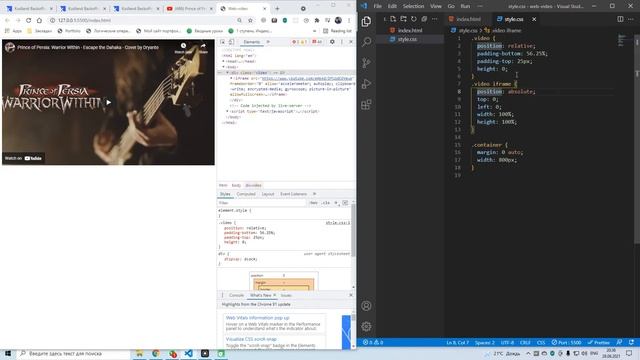Show more Styles sidebar tabs chevron

314,194
